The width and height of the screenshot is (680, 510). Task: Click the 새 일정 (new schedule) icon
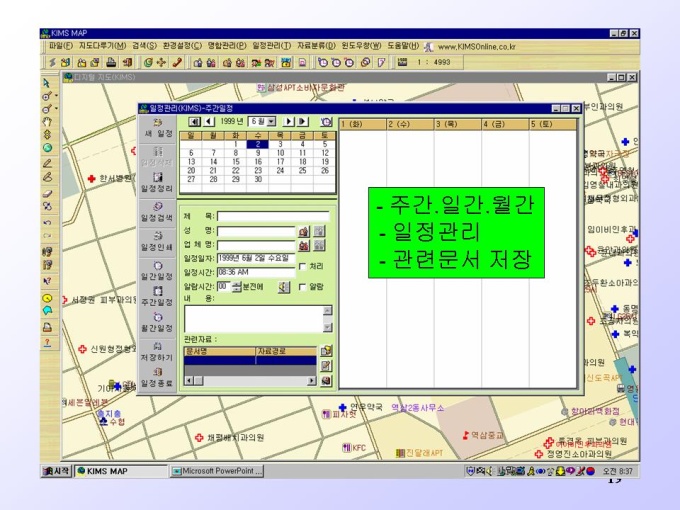[157, 123]
